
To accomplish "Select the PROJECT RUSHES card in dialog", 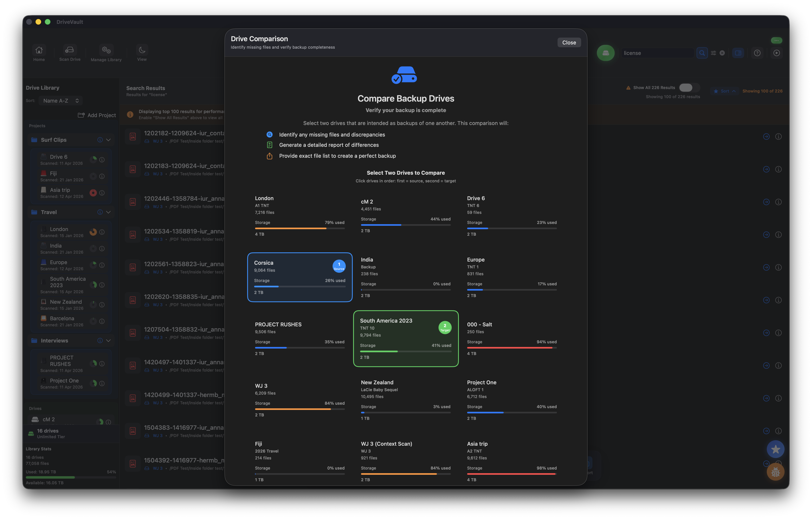I will [x=300, y=338].
